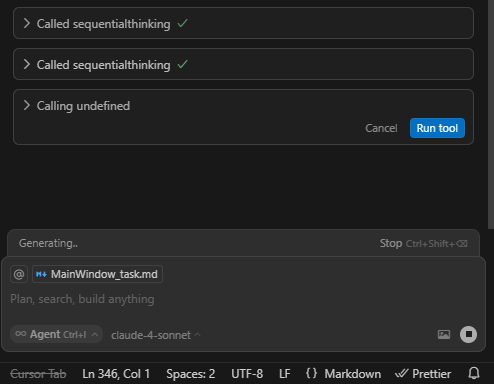Toggle the Cursor Tab status item
Viewport: 494px width, 384px height.
coord(38,374)
